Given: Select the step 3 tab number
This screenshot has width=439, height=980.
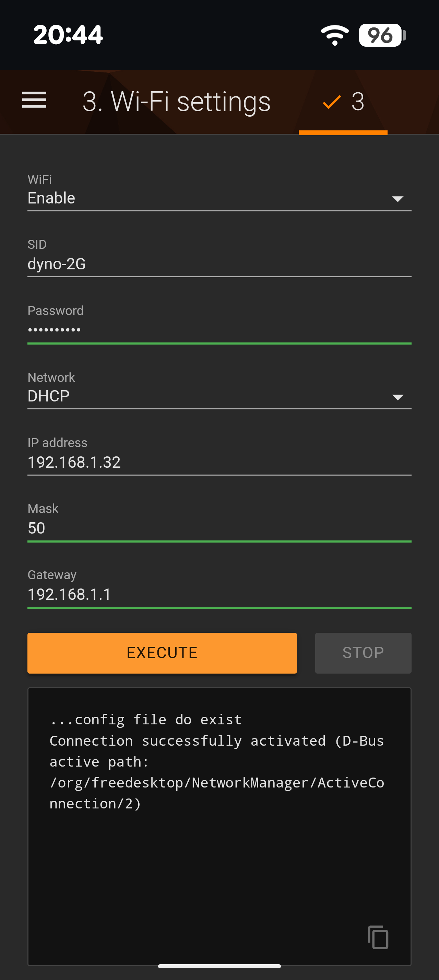Looking at the screenshot, I should [x=358, y=102].
